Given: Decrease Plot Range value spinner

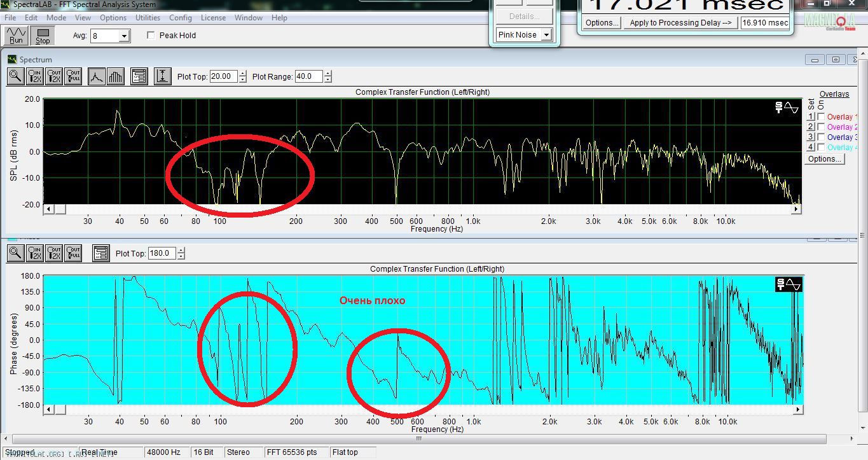Looking at the screenshot, I should tap(327, 80).
